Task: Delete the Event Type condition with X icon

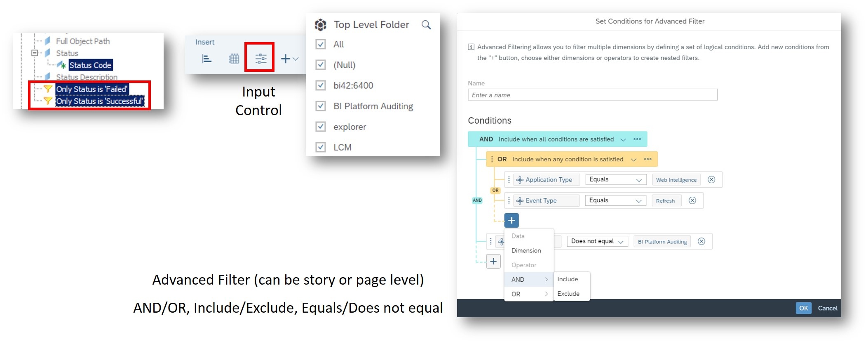Action: [692, 200]
